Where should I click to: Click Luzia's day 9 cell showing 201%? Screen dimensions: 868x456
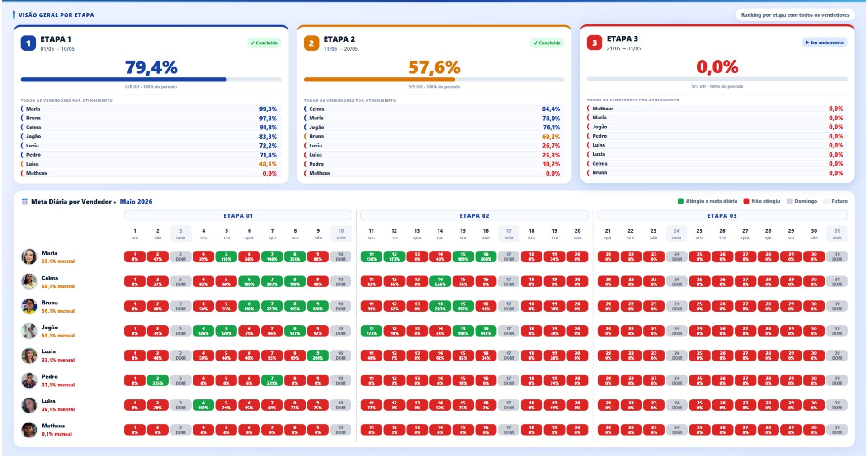pyautogui.click(x=318, y=356)
